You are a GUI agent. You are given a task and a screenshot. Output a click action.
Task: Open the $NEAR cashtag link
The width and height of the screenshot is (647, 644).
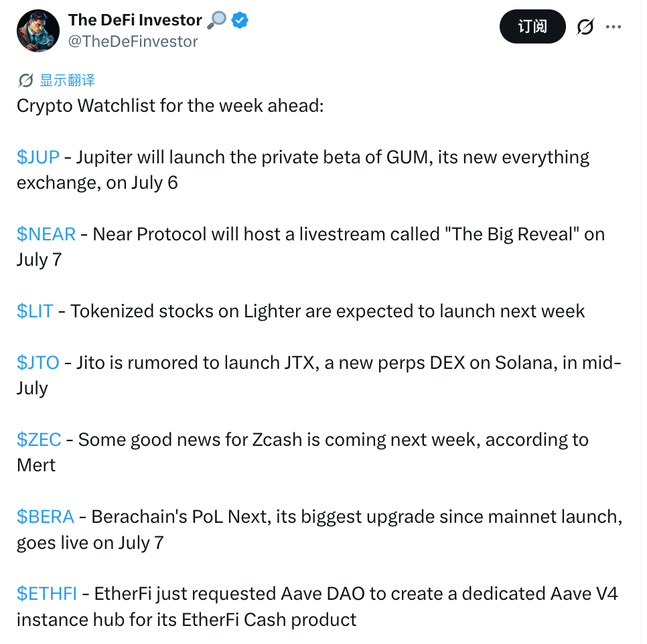46,234
